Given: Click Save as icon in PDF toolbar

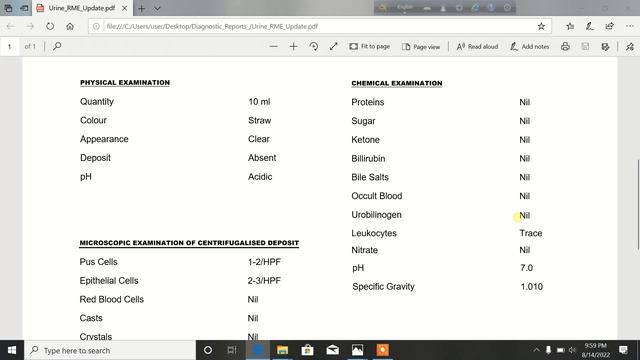Looking at the screenshot, I should click(605, 47).
